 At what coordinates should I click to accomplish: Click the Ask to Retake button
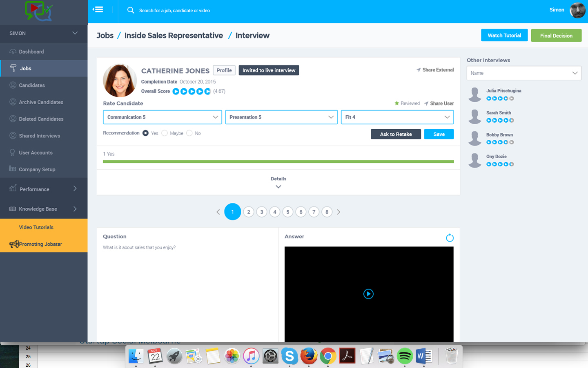pyautogui.click(x=395, y=134)
